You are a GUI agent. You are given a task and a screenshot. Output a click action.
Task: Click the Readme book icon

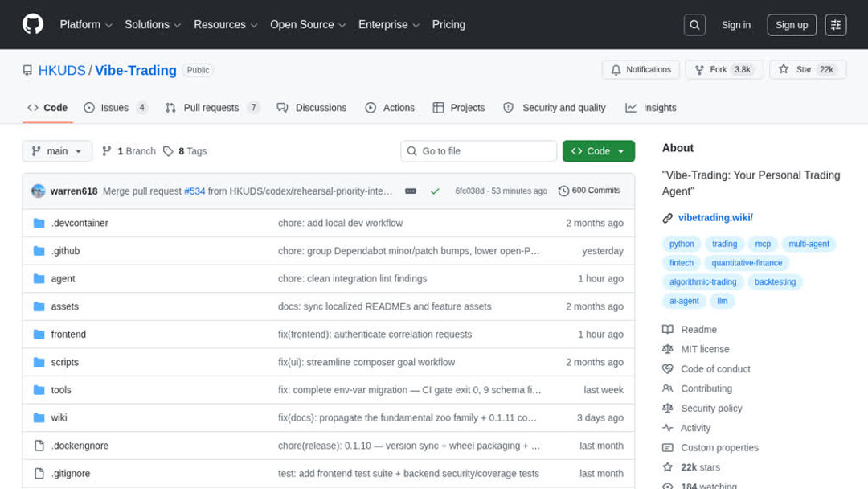tap(668, 330)
